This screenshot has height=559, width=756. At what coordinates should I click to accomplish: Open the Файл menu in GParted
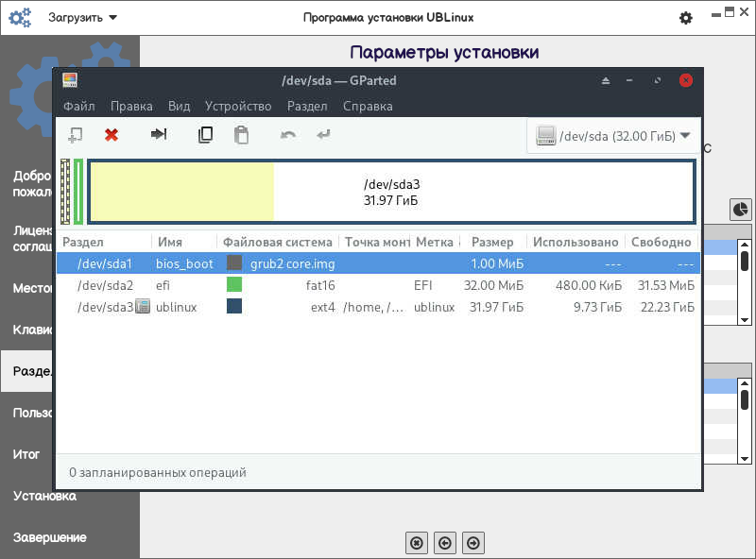coord(79,106)
